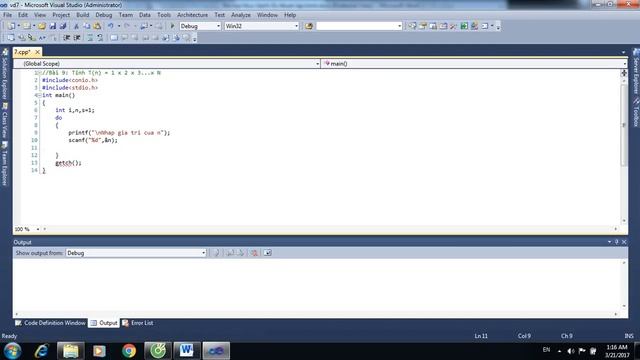640x360 pixels.
Task: Open the Architecture menu
Action: (192, 15)
